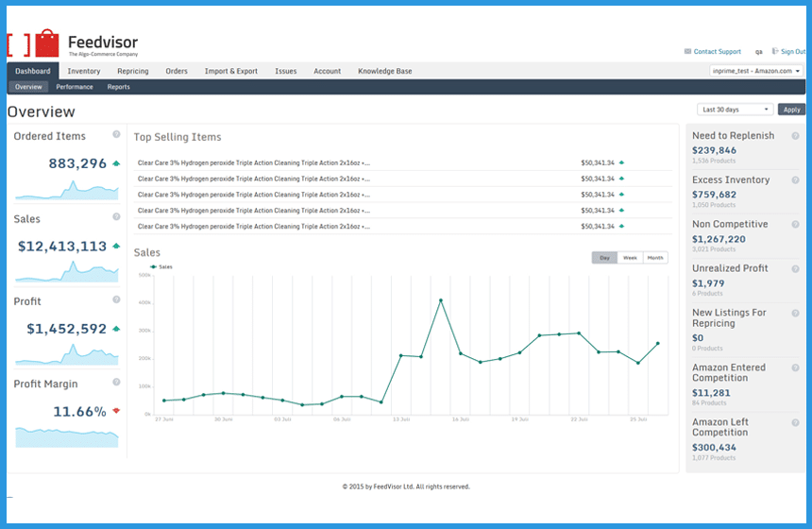Click the Profit Margin sparkline chart
Screen dimensions: 812x529
[x=67, y=436]
